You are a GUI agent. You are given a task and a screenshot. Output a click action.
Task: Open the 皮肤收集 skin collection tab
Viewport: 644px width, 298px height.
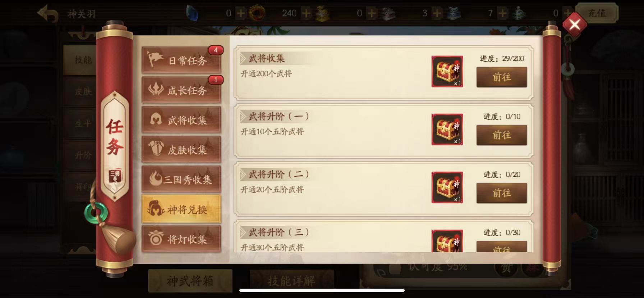(181, 149)
